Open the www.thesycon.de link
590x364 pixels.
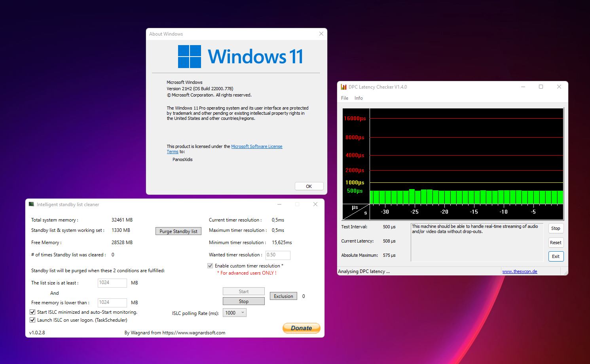pyautogui.click(x=520, y=271)
